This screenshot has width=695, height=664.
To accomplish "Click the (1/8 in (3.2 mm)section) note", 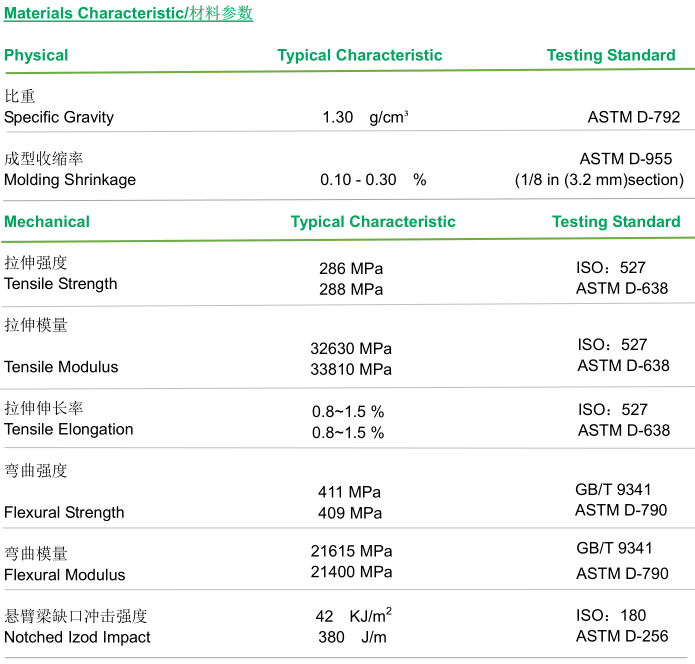I will [x=599, y=180].
